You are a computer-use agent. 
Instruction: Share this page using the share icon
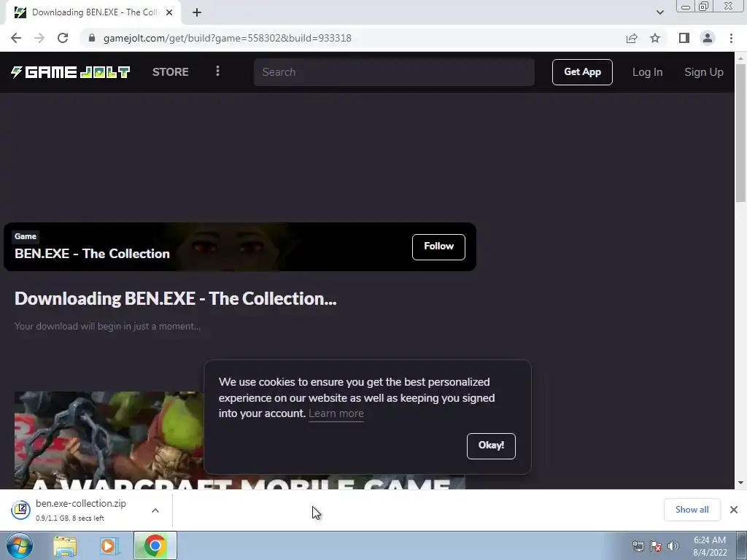(x=632, y=38)
